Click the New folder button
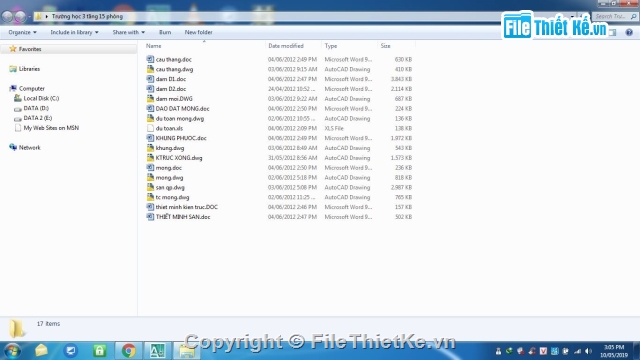 pos(198,32)
